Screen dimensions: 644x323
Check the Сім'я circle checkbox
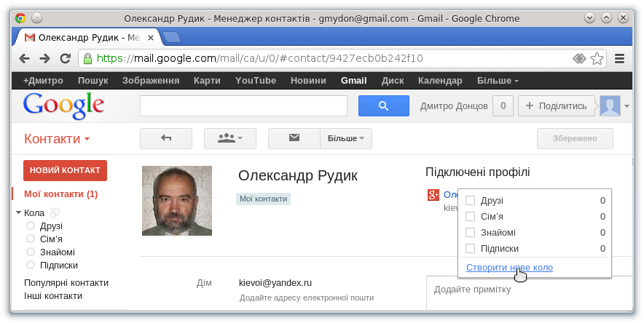pos(470,217)
